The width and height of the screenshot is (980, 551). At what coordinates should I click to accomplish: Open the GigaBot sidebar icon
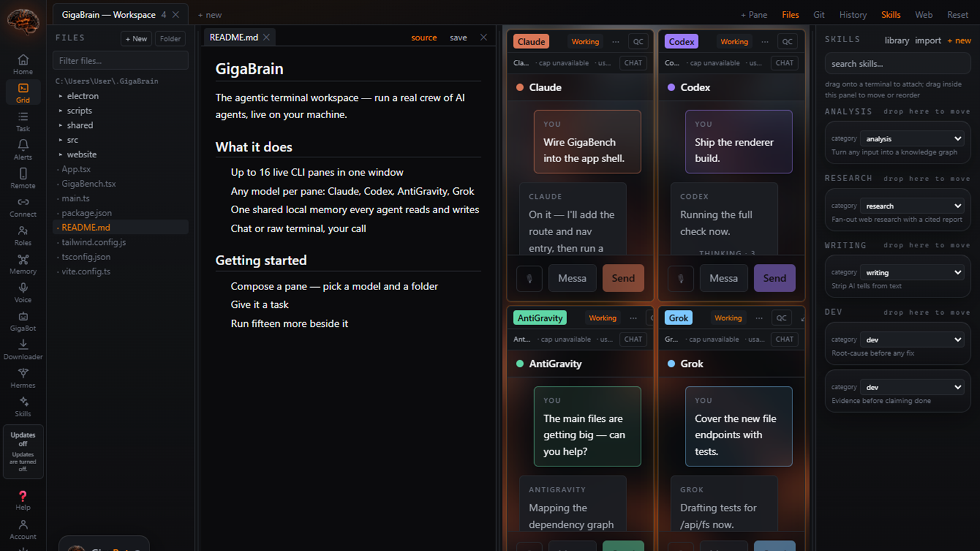[x=23, y=321]
